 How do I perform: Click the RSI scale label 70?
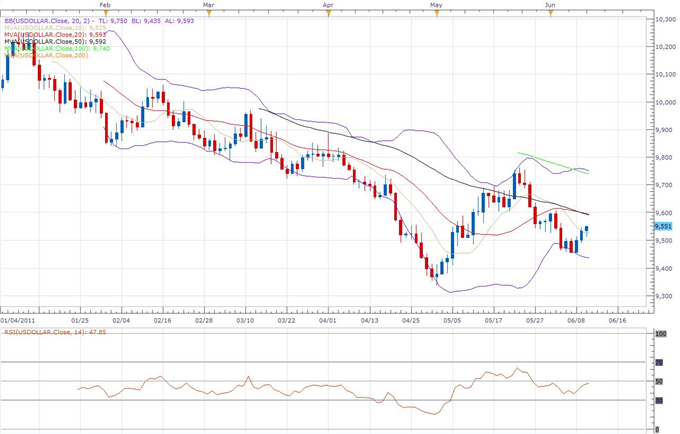[x=659, y=362]
